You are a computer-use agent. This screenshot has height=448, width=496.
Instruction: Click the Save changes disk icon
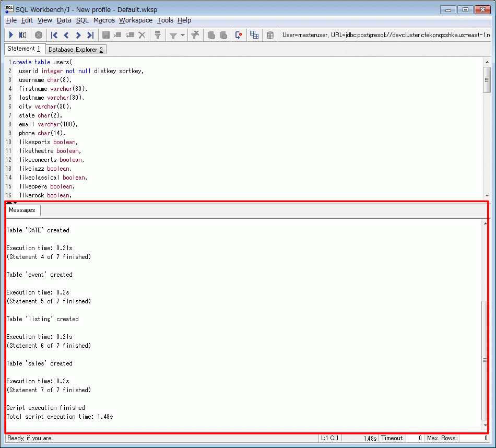[x=106, y=35]
